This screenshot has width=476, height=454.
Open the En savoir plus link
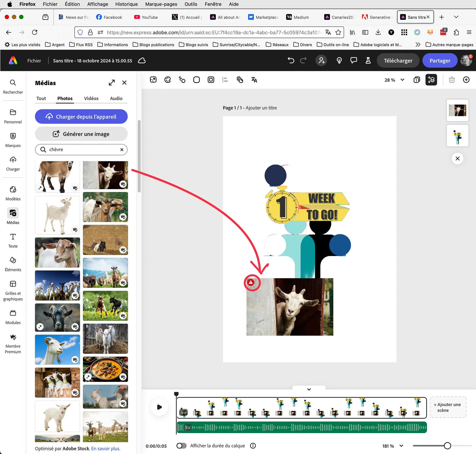[x=106, y=448]
